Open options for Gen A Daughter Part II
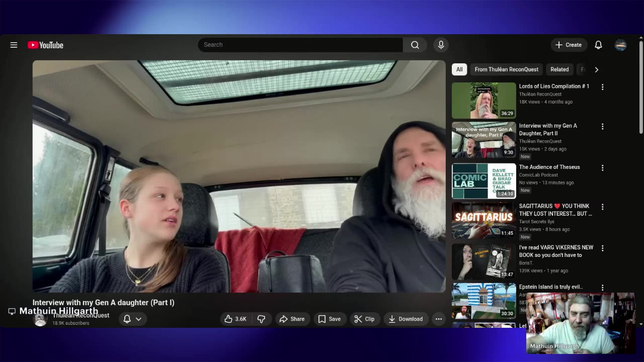This screenshot has width=644, height=362. [x=602, y=127]
